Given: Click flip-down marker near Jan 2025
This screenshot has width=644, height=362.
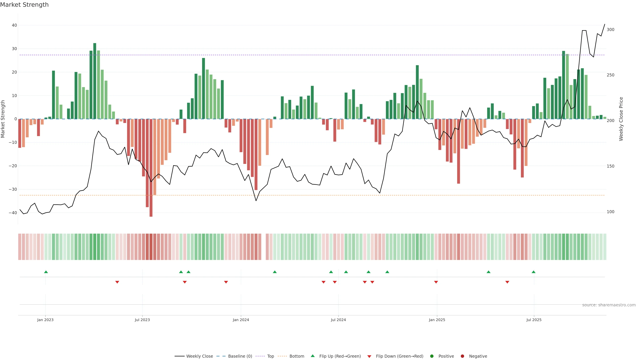Looking at the screenshot, I should [436, 282].
